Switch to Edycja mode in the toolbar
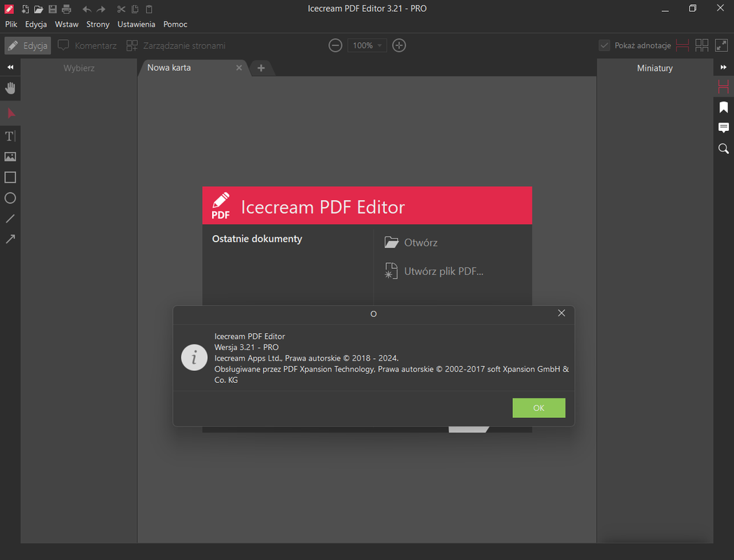 pyautogui.click(x=28, y=45)
